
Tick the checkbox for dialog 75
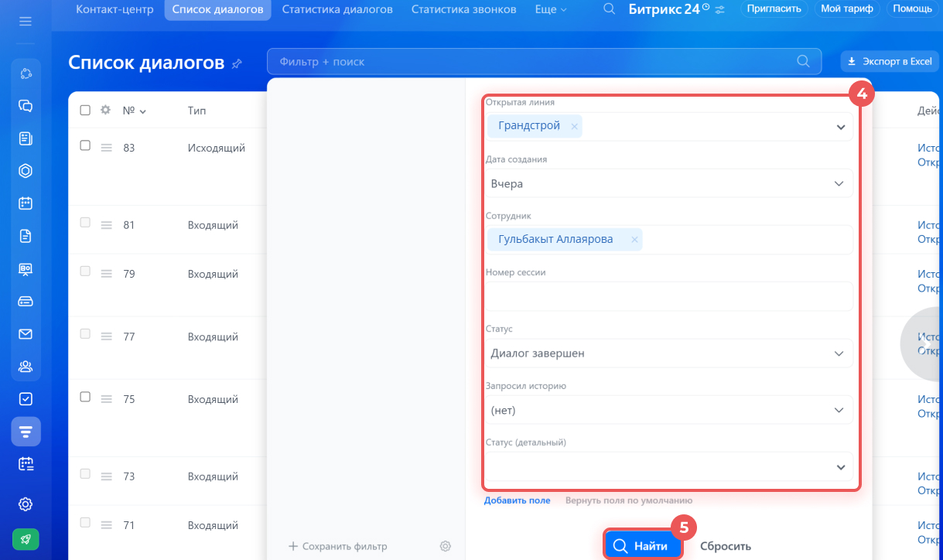click(x=85, y=397)
